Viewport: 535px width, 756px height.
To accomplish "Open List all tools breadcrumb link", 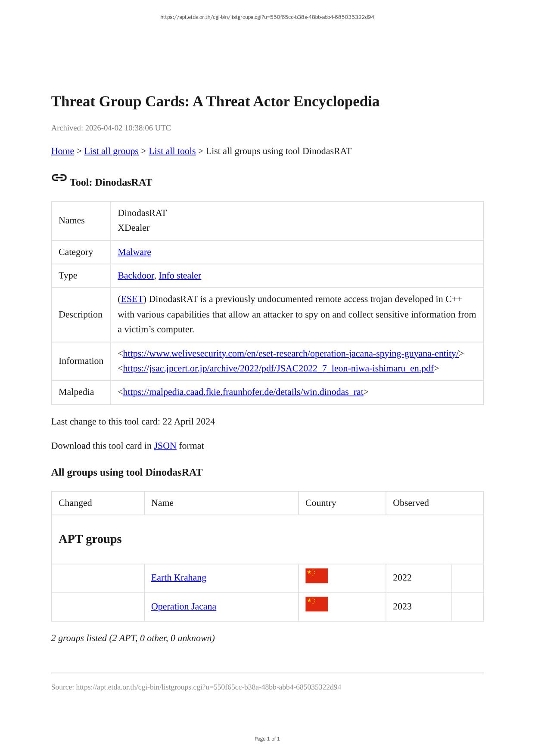I will 172,151.
